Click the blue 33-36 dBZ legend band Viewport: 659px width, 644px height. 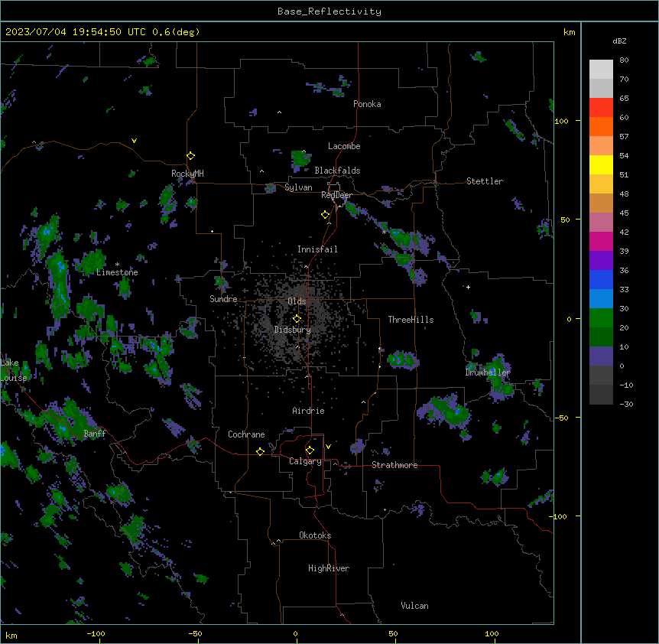601,279
